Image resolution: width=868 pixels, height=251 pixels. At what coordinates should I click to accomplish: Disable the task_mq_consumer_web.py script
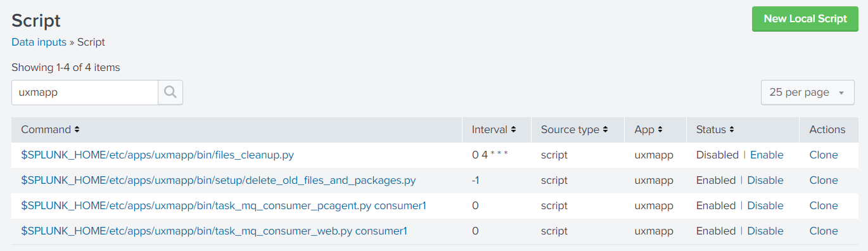765,231
